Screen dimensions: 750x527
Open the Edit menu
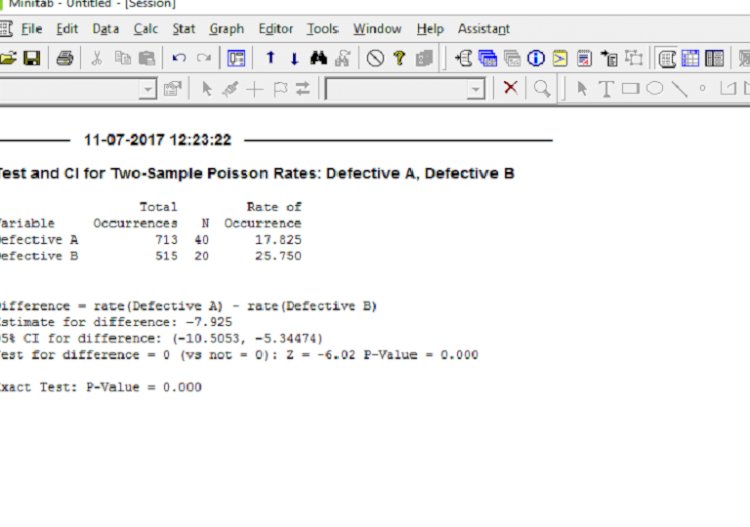point(66,29)
